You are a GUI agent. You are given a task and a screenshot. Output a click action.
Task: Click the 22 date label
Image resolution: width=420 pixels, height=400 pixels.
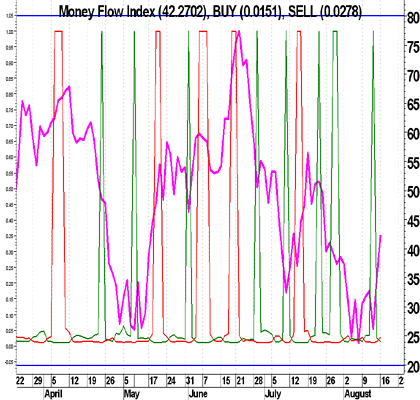click(20, 381)
